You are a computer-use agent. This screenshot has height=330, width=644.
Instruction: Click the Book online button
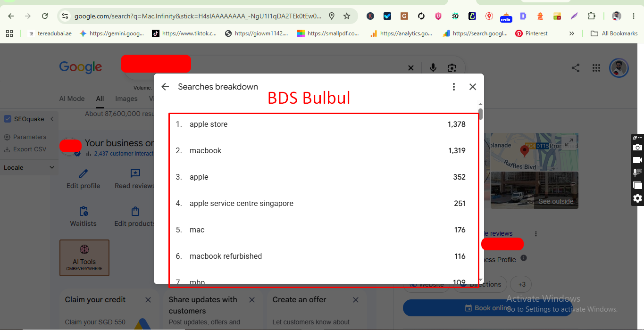point(488,308)
